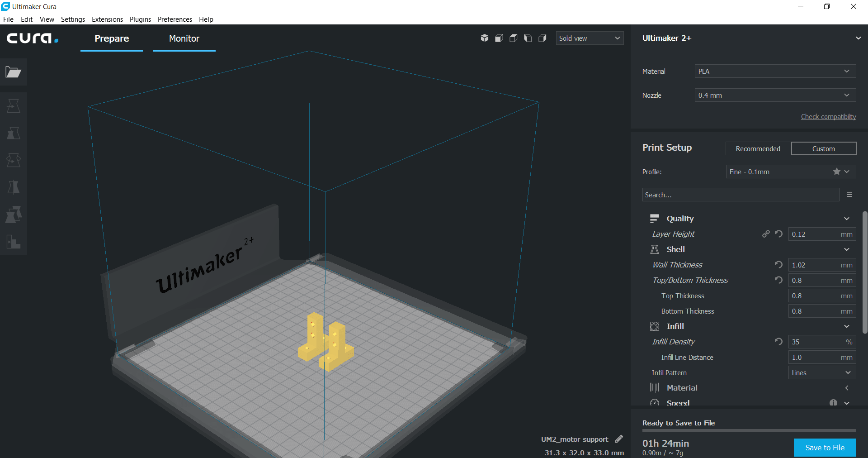This screenshot has width=868, height=458.
Task: Click the Save to File button
Action: point(825,448)
